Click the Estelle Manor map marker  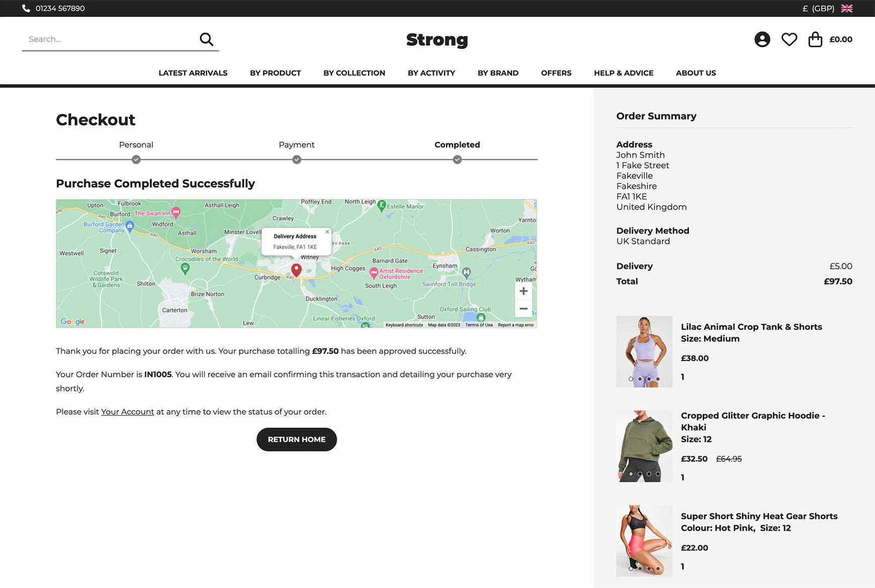[x=382, y=205]
